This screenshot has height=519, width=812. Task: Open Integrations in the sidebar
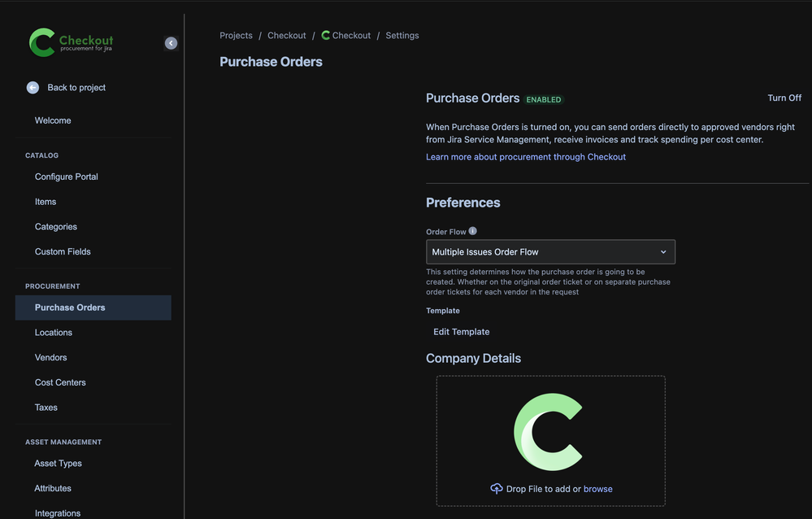point(58,513)
